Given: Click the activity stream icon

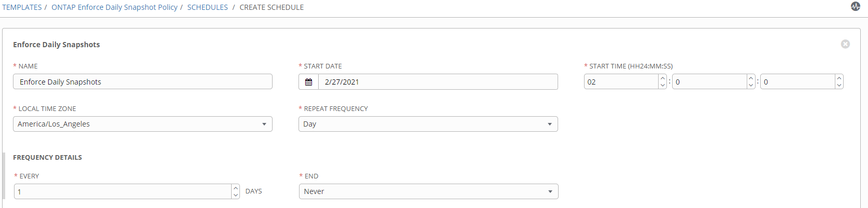Looking at the screenshot, I should point(855,6).
